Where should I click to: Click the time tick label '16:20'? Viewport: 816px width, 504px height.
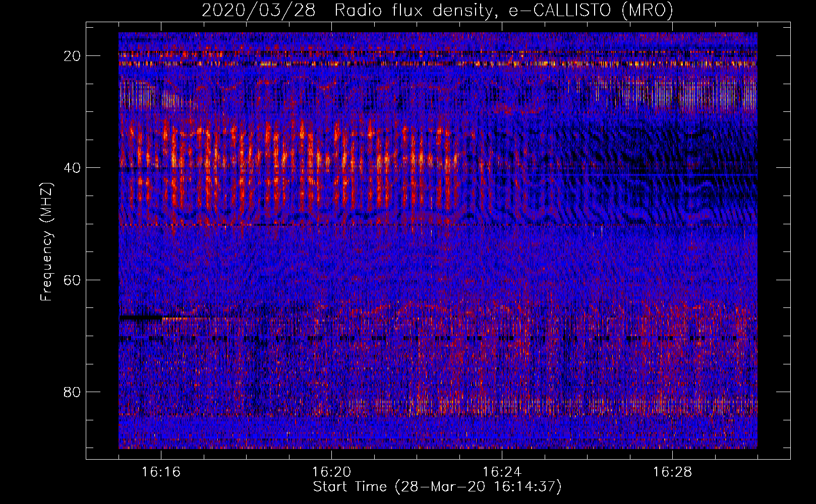coord(331,472)
